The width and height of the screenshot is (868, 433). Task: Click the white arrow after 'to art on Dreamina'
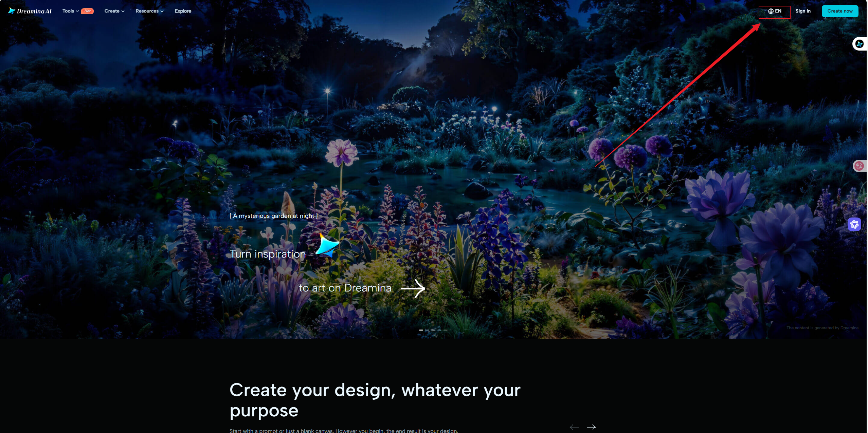(x=413, y=288)
